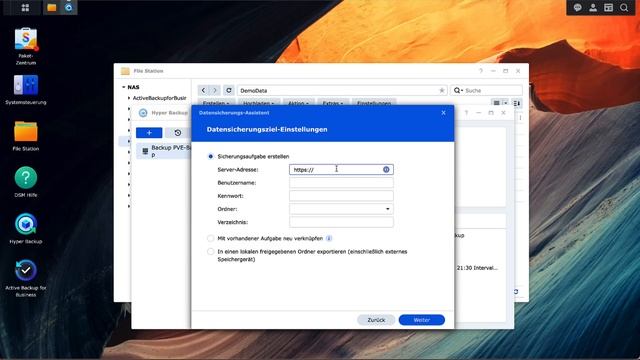
Task: Show info for the Server-Adresse field
Action: click(x=386, y=169)
